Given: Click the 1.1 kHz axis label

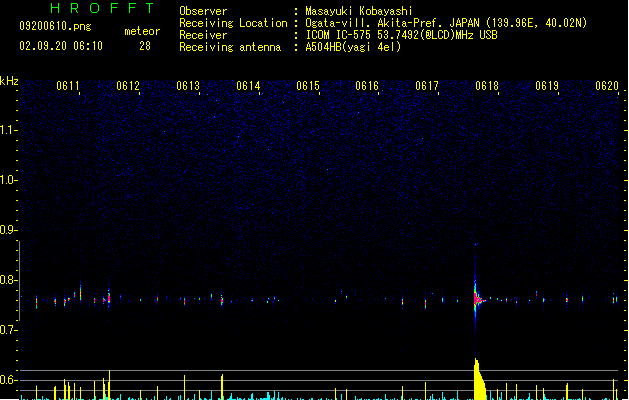Looking at the screenshot, I should (x=8, y=130).
